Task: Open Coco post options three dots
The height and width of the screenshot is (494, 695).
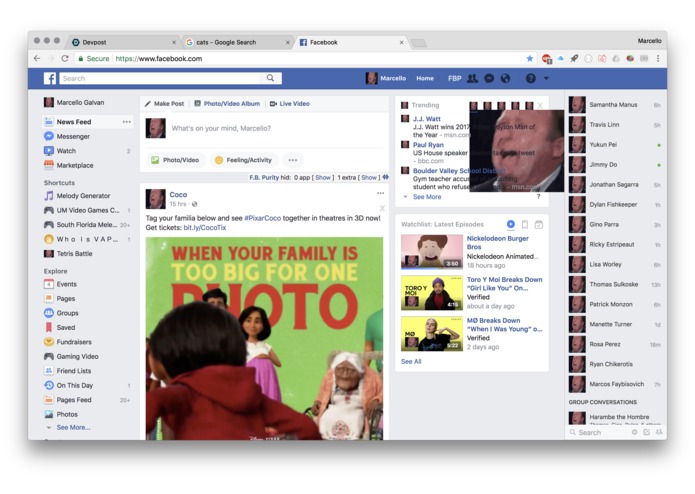Action: (x=380, y=193)
